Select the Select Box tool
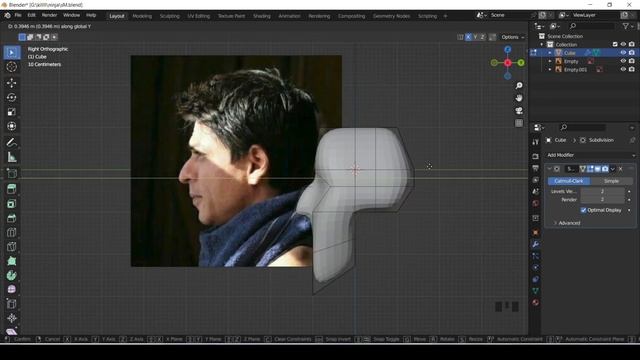Image resolution: width=640 pixels, height=360 pixels. [x=11, y=52]
